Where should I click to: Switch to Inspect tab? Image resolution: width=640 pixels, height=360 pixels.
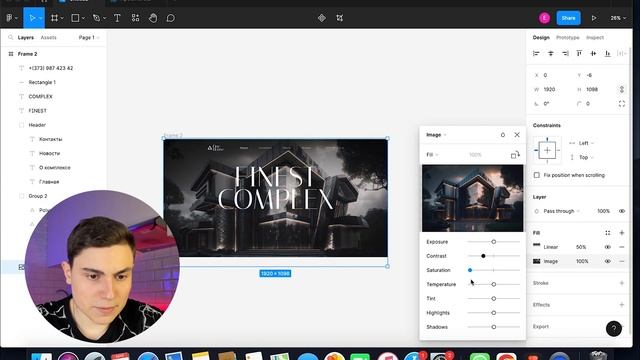pos(595,37)
